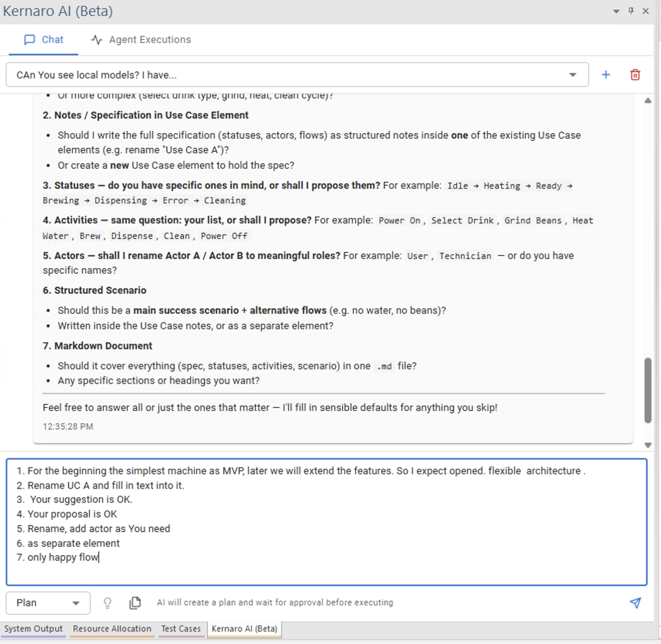Screen dimensions: 661x644
Task: Click the '3. Your suggestion is OK.' input line
Action: [74, 500]
